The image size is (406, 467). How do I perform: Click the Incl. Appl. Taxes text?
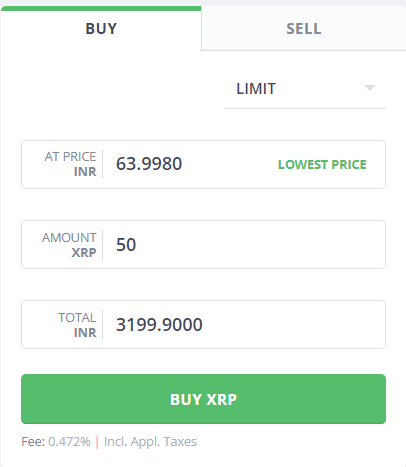(150, 442)
